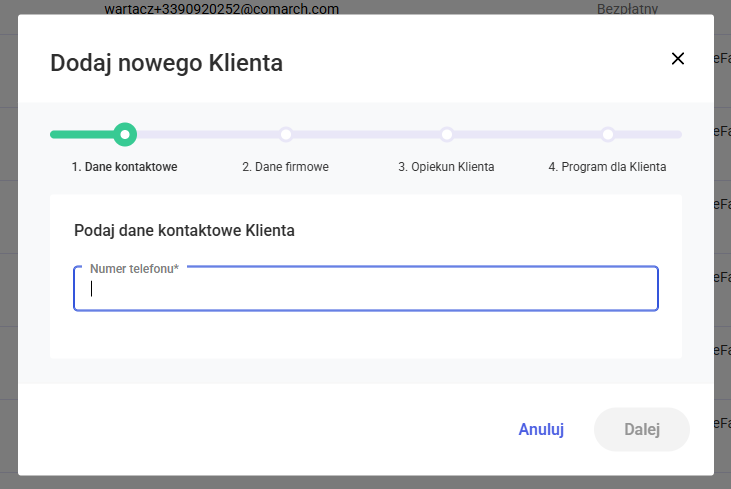The image size is (731, 489).
Task: Click the Numer telefonu* floating label
Action: tap(134, 269)
